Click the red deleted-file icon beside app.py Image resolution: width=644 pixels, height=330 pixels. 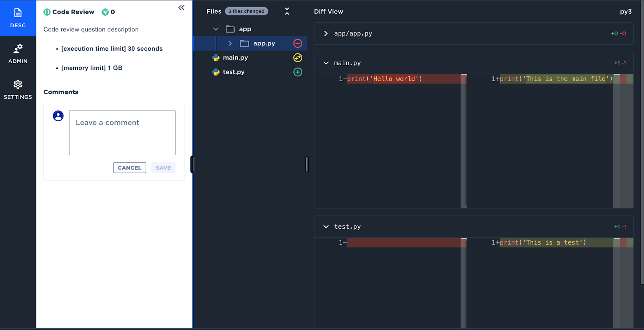297,43
